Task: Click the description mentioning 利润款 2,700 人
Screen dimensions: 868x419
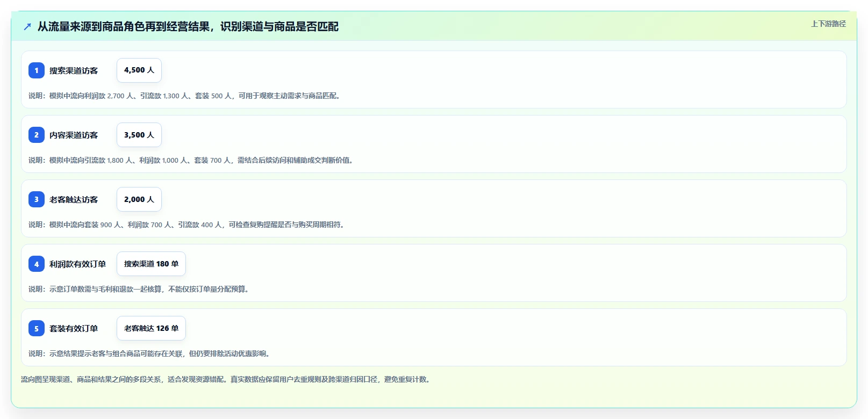Action: 185,96
